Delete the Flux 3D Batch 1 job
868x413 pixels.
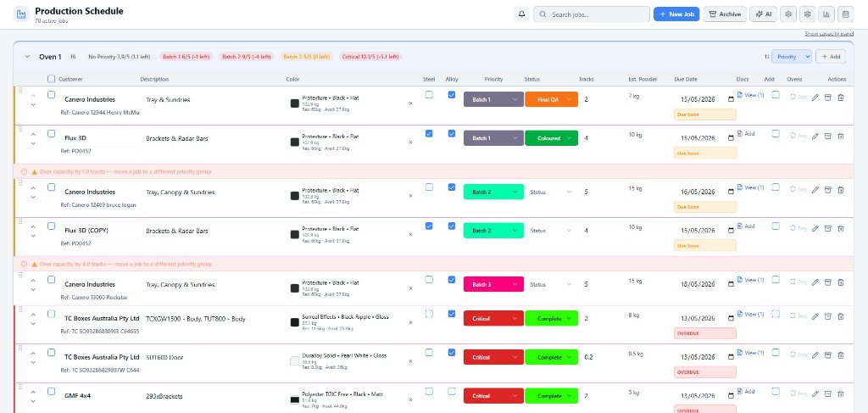[x=841, y=136]
